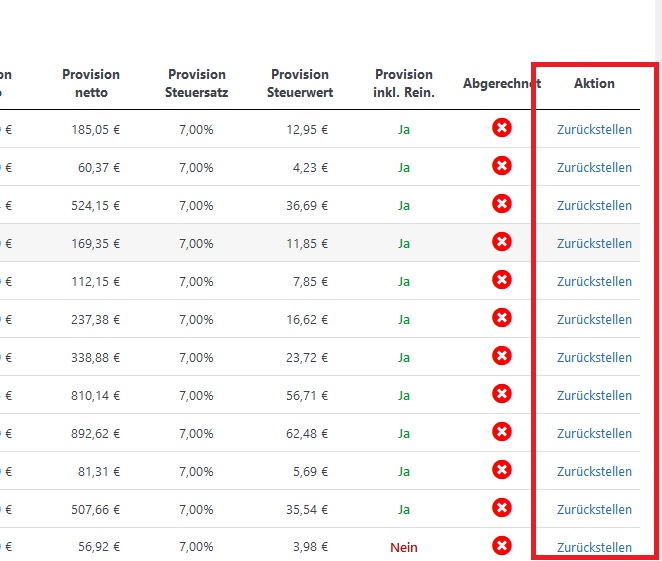Click Zurückstellen for the 507,66 € row
Viewport: 662px width, 561px height.
[x=594, y=510]
